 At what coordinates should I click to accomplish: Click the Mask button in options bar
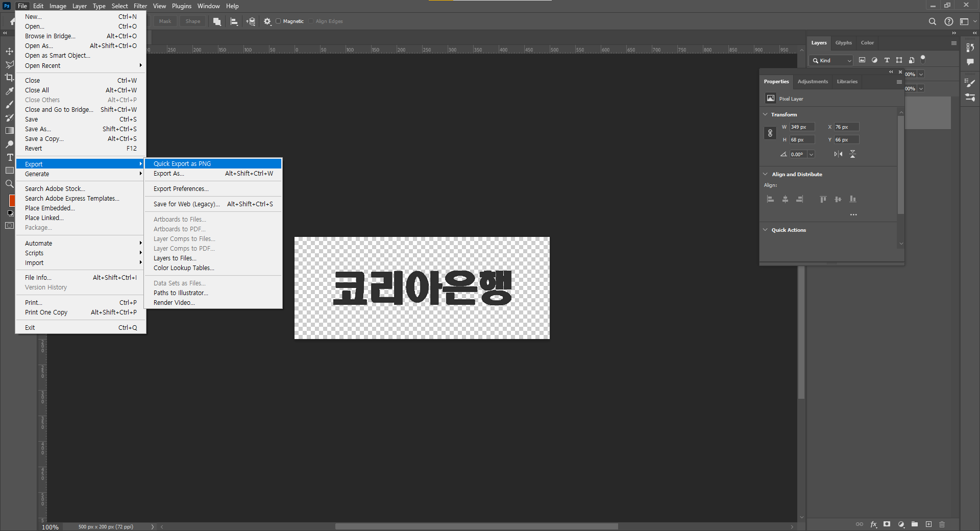(165, 21)
